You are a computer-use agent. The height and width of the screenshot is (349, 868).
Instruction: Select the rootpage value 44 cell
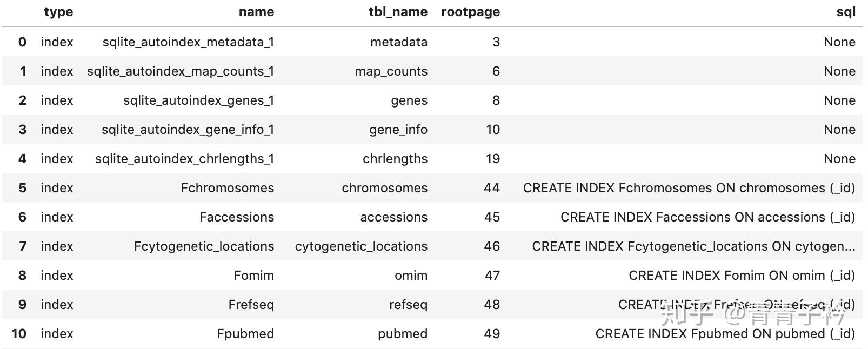point(492,188)
